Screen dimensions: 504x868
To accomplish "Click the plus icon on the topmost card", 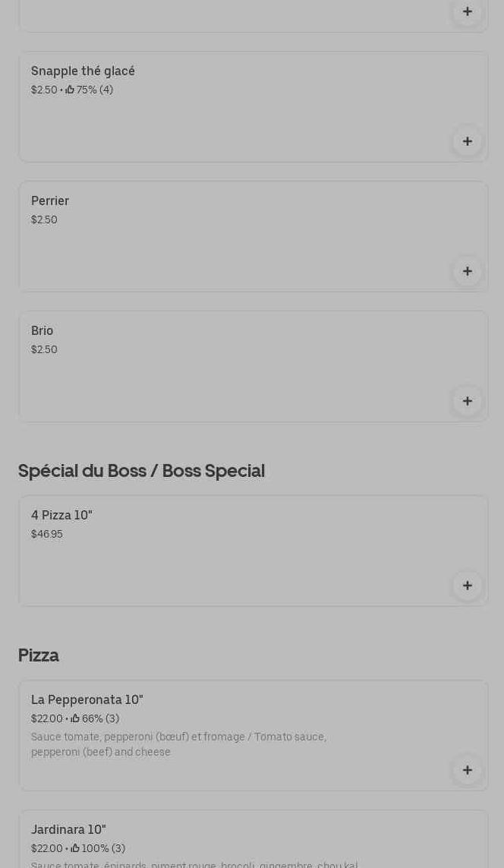I will pyautogui.click(x=467, y=11).
